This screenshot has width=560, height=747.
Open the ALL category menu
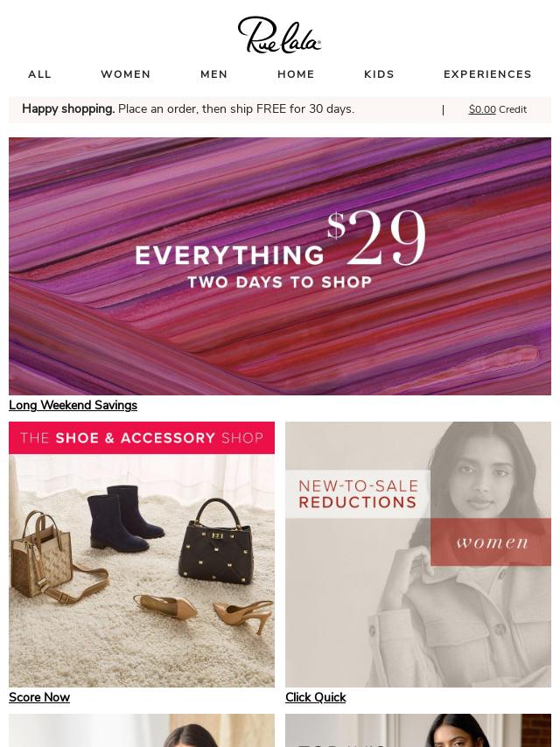[39, 74]
